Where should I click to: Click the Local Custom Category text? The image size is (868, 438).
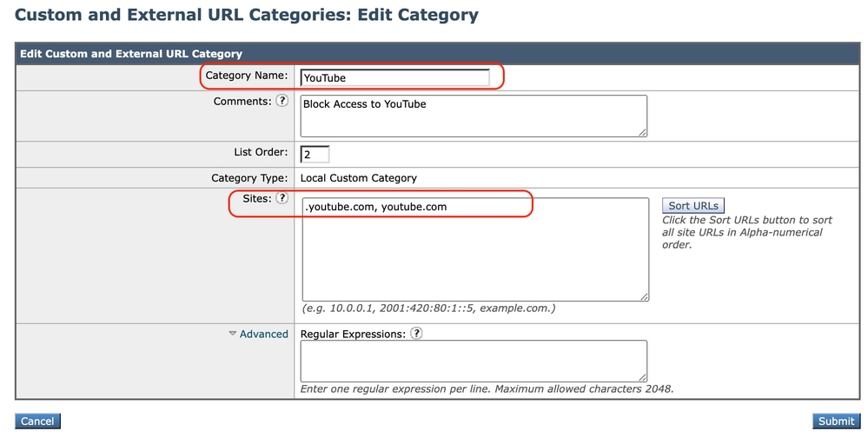[359, 178]
